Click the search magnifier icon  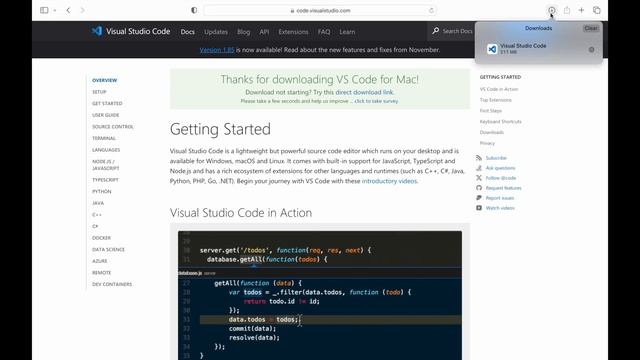coord(436,31)
